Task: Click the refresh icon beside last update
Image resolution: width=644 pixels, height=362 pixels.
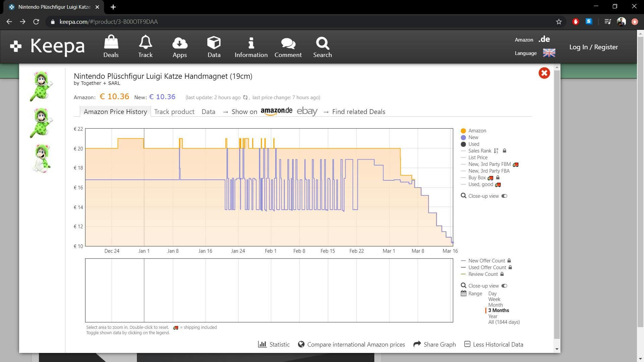Action: tap(245, 98)
